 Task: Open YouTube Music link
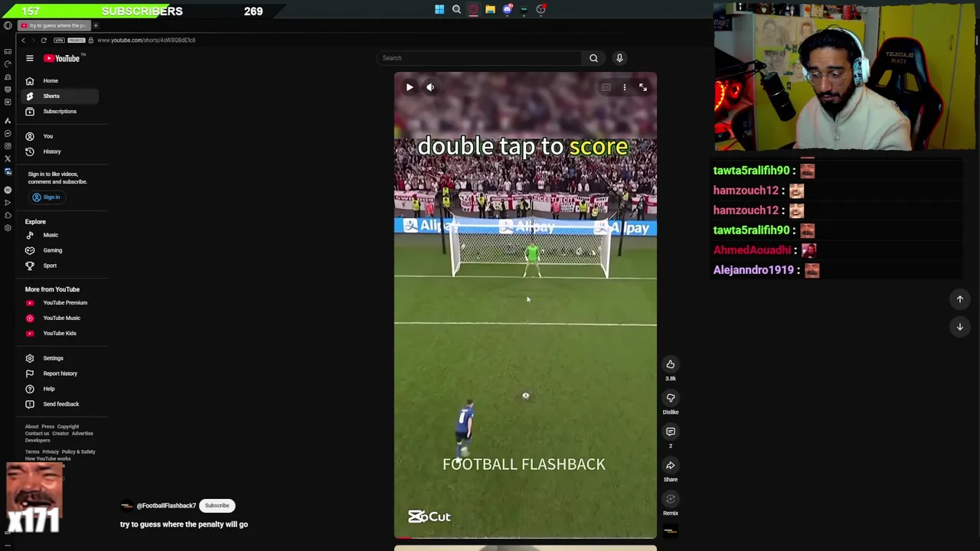pos(61,318)
